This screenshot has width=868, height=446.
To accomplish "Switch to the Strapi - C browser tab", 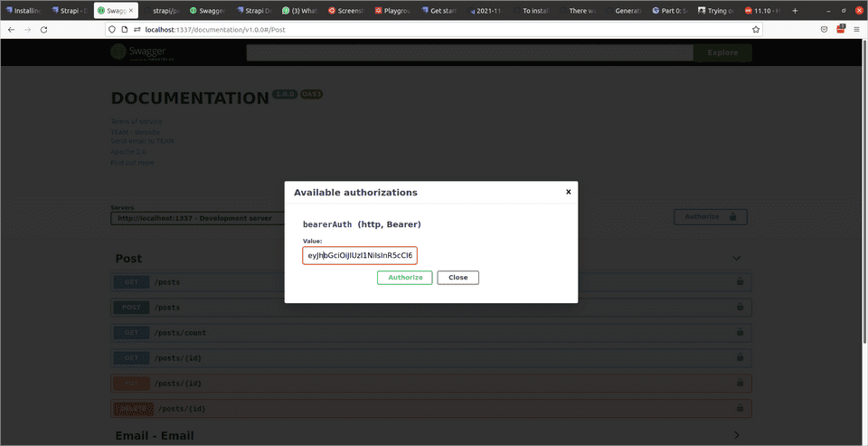I will click(70, 11).
